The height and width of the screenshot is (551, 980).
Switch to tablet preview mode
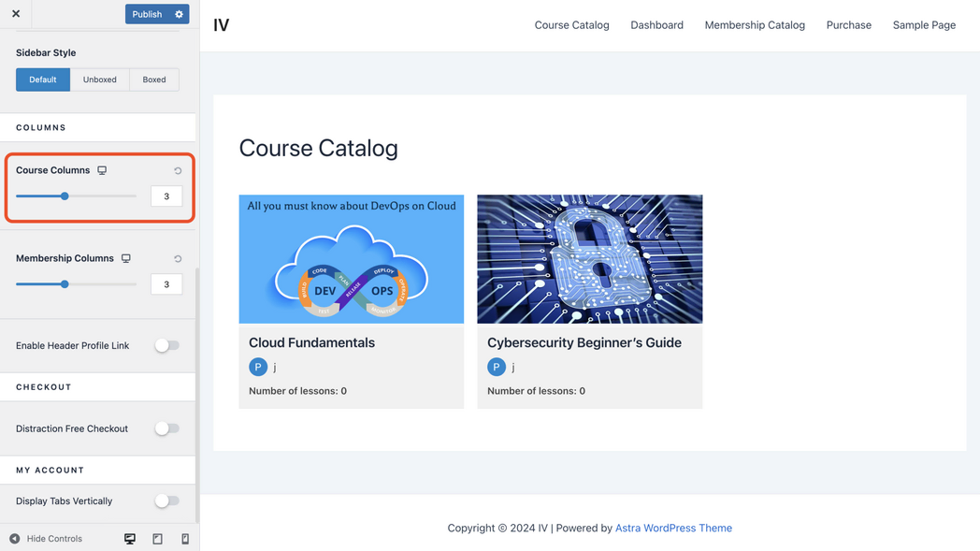pos(157,539)
